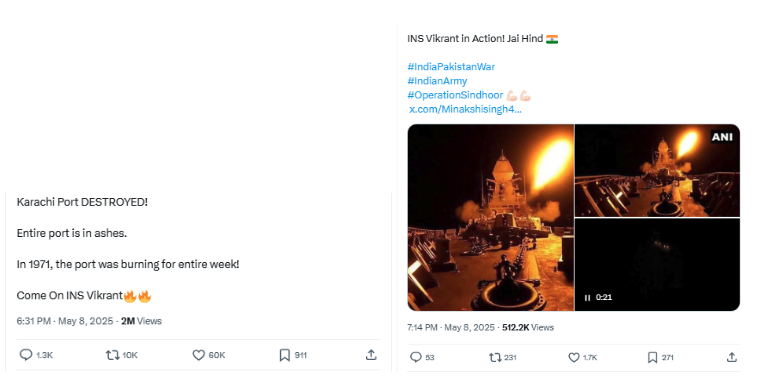This screenshot has width=757, height=379.
Task: Pause the video showing 0:21
Action: (x=587, y=297)
